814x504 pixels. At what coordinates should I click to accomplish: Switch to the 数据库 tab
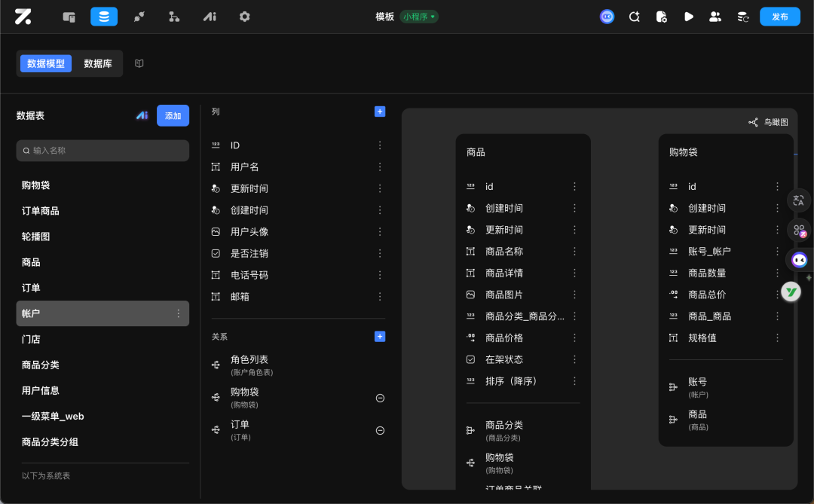(x=98, y=63)
